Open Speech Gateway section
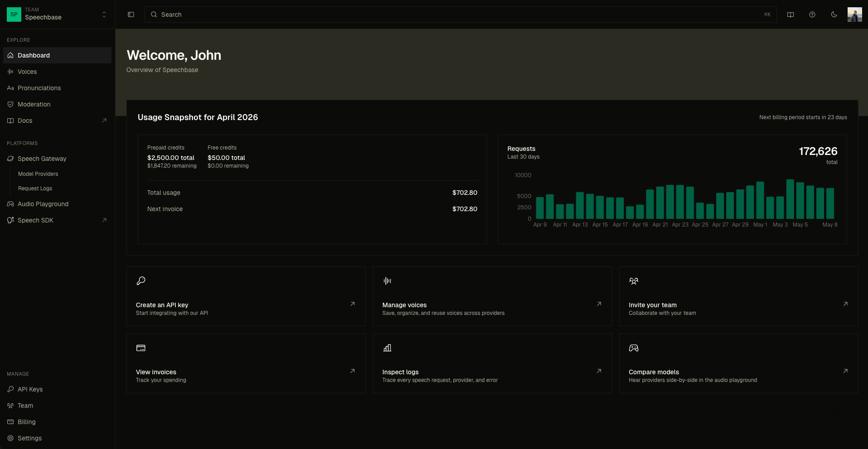This screenshot has width=868, height=449. click(57, 159)
